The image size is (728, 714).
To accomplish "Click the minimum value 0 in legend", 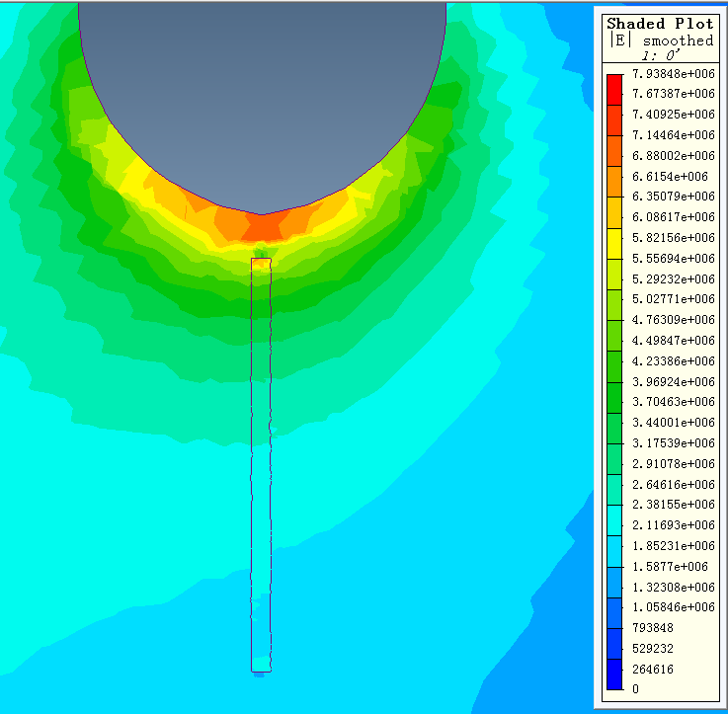I will [635, 689].
